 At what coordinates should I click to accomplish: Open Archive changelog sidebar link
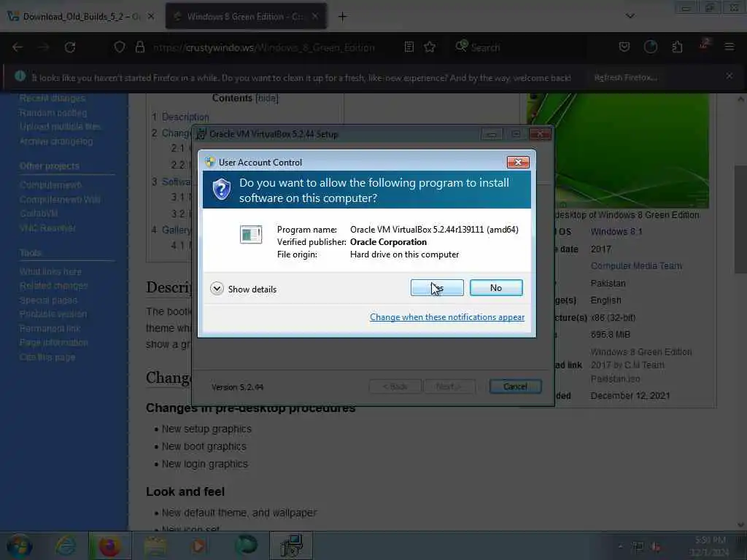point(56,141)
